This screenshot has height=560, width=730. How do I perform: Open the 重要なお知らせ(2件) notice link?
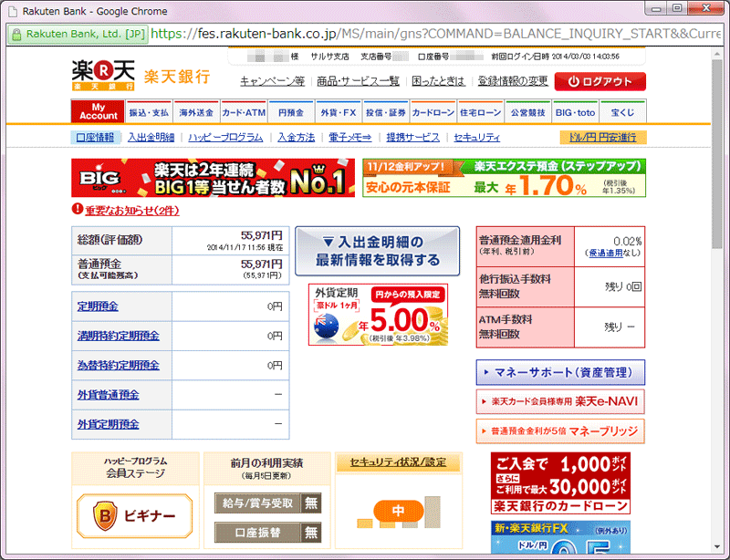tap(132, 211)
